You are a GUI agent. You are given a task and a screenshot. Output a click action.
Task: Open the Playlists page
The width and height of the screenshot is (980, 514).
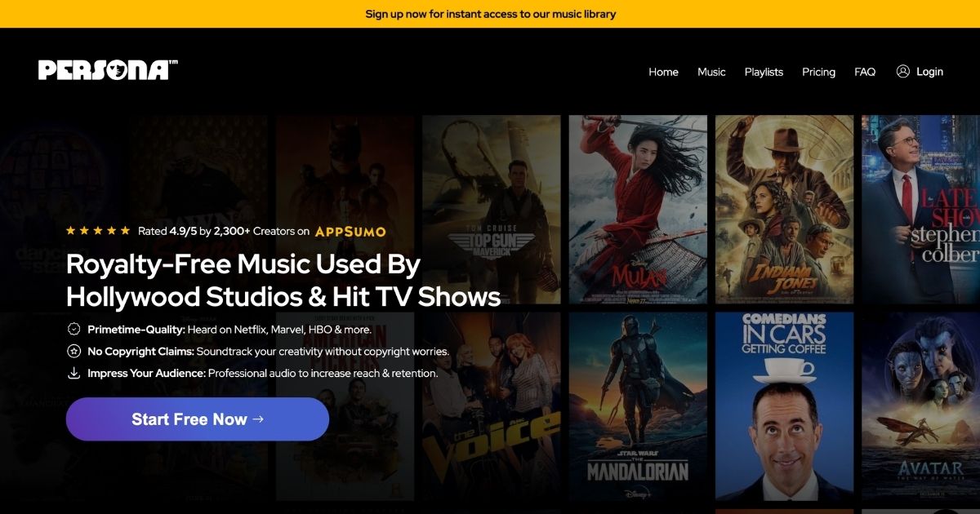pos(764,72)
